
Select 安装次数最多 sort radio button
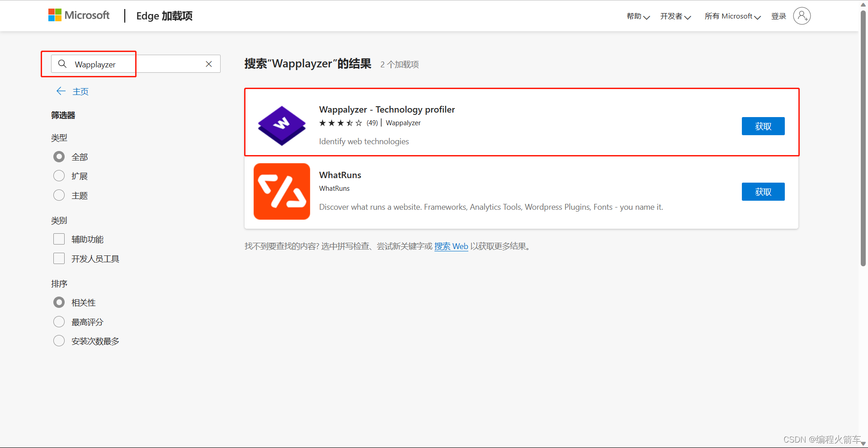click(x=59, y=340)
